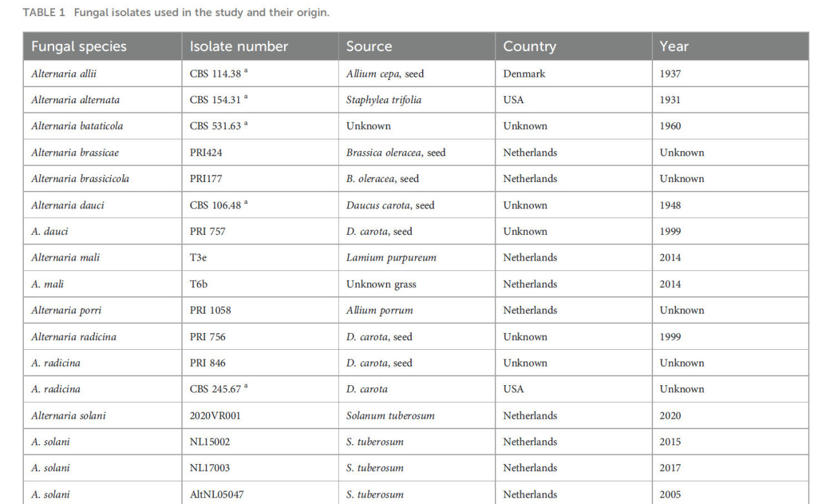826x504 pixels.
Task: Click the "Isolate number" column header
Action: (x=239, y=46)
